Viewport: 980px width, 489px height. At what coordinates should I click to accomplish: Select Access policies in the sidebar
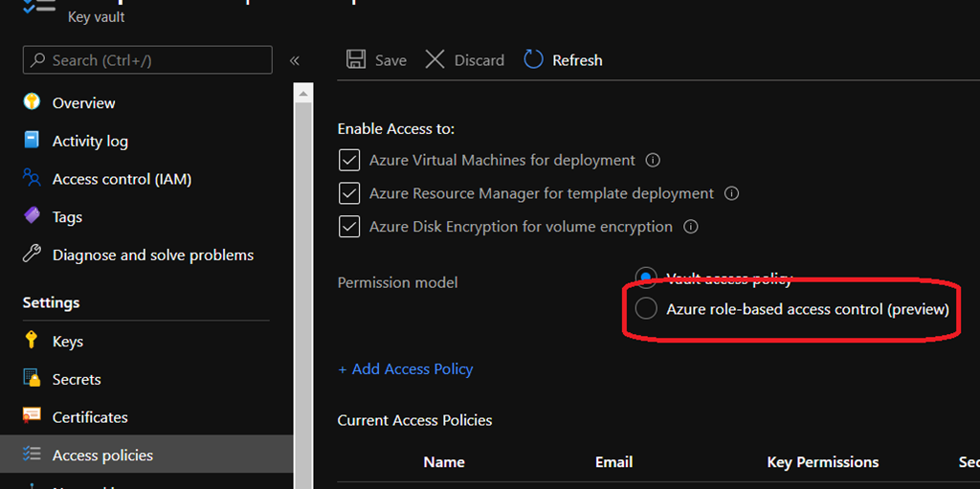(102, 456)
